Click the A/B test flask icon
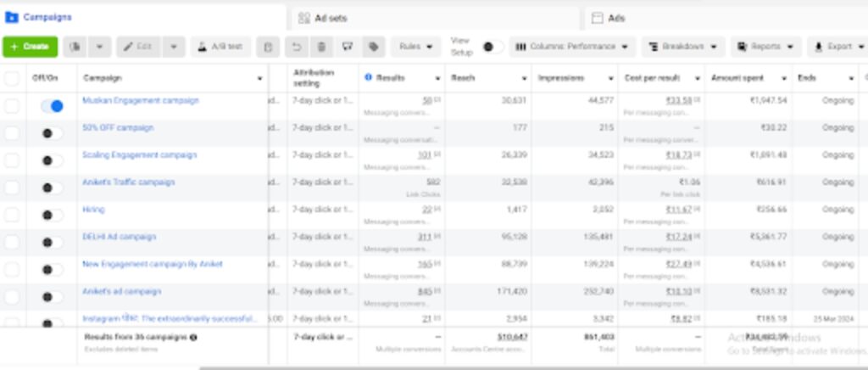The height and width of the screenshot is (370, 868). (x=203, y=47)
